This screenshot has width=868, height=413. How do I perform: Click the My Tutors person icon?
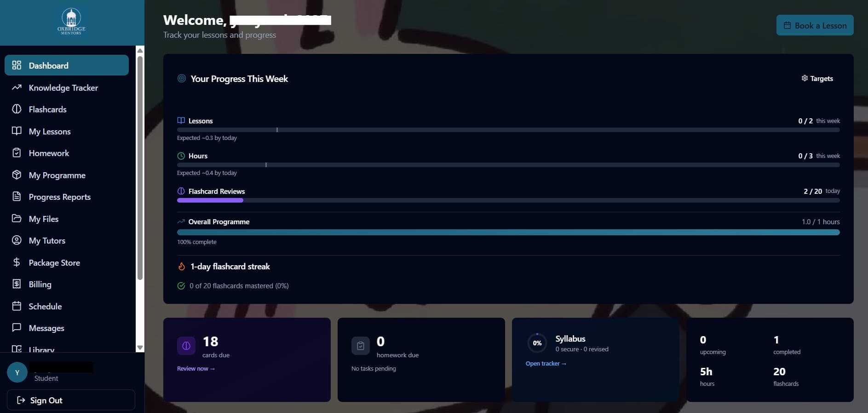[17, 240]
